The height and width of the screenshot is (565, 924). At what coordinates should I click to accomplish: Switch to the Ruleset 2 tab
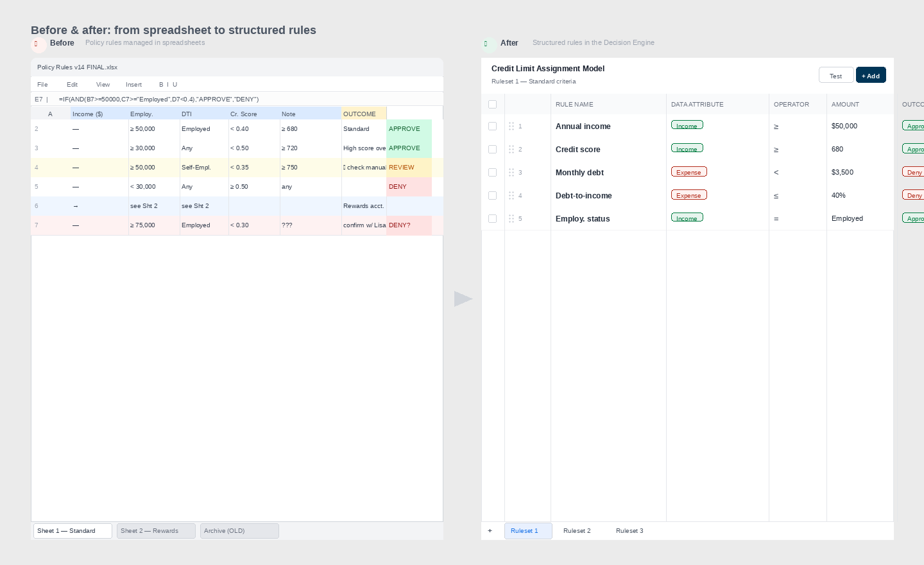pyautogui.click(x=577, y=531)
